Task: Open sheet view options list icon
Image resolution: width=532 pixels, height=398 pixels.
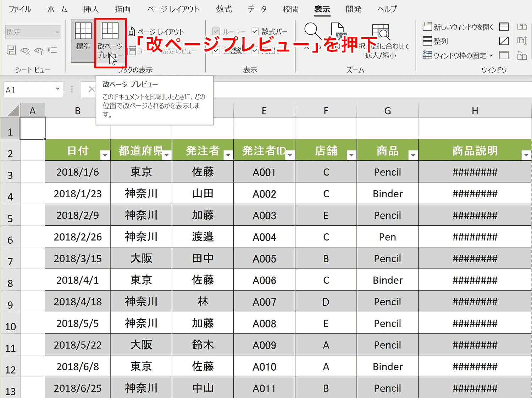Action: point(52,50)
